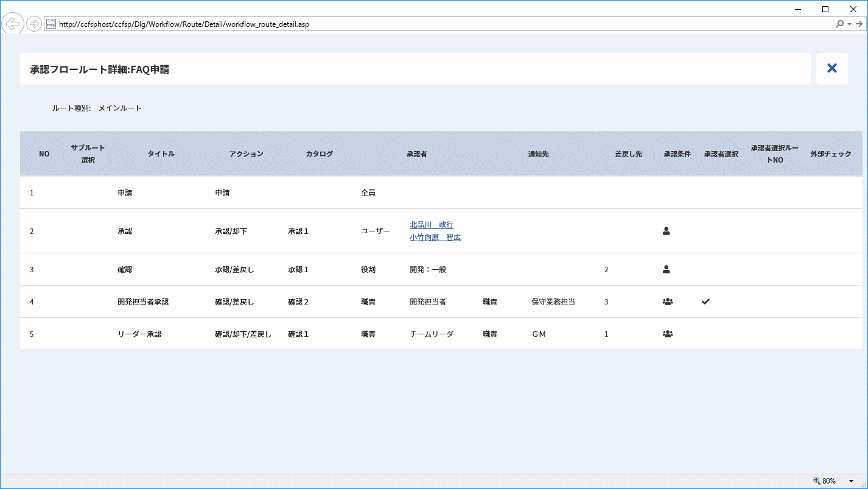Click the group icon in the リーダー承認 row
The height and width of the screenshot is (489, 868).
[x=668, y=334]
